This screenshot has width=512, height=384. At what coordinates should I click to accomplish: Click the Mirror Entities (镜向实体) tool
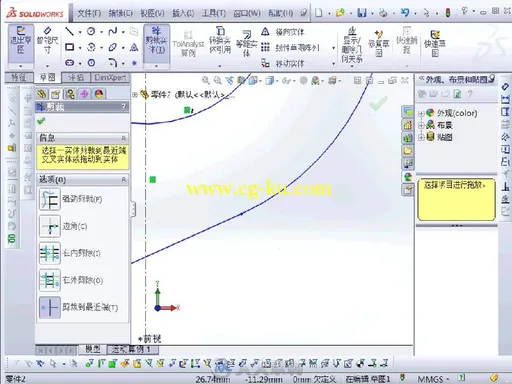click(x=283, y=32)
